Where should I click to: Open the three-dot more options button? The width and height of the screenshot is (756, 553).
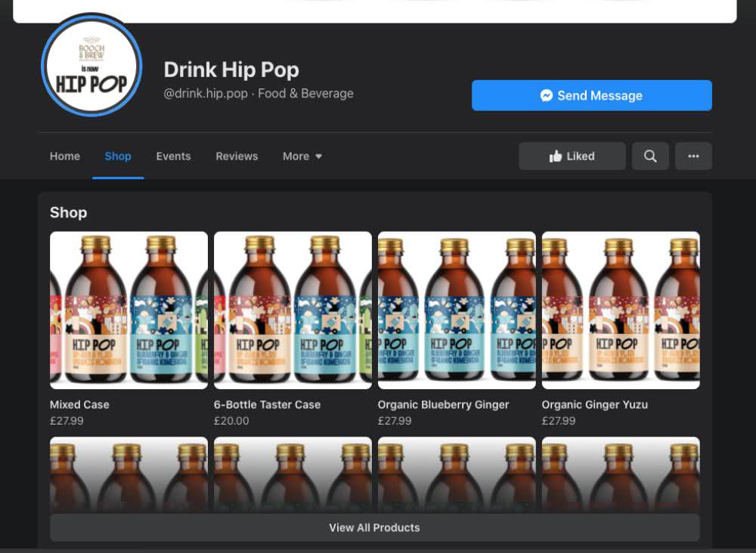693,156
